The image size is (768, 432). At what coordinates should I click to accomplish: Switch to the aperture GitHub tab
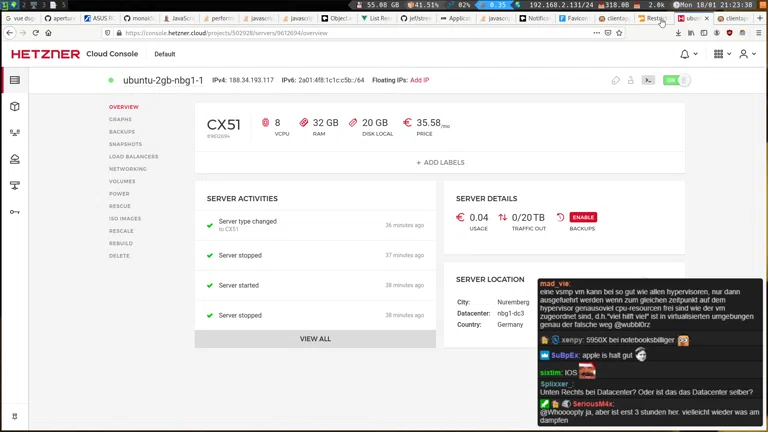(60, 18)
